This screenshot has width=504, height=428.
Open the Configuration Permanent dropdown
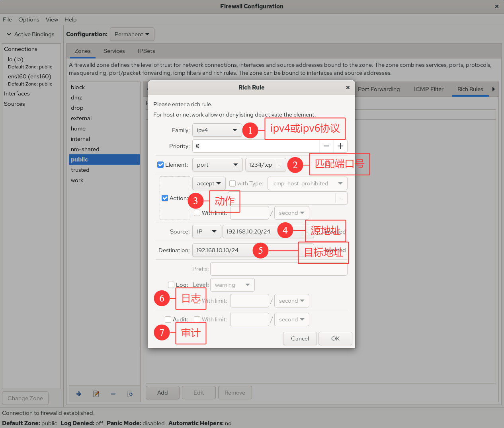click(132, 34)
